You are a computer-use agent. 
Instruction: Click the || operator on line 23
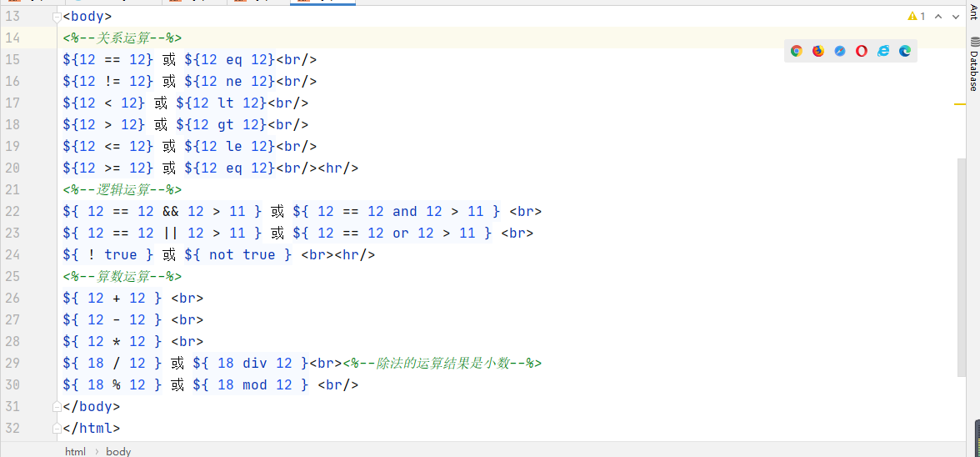171,234
